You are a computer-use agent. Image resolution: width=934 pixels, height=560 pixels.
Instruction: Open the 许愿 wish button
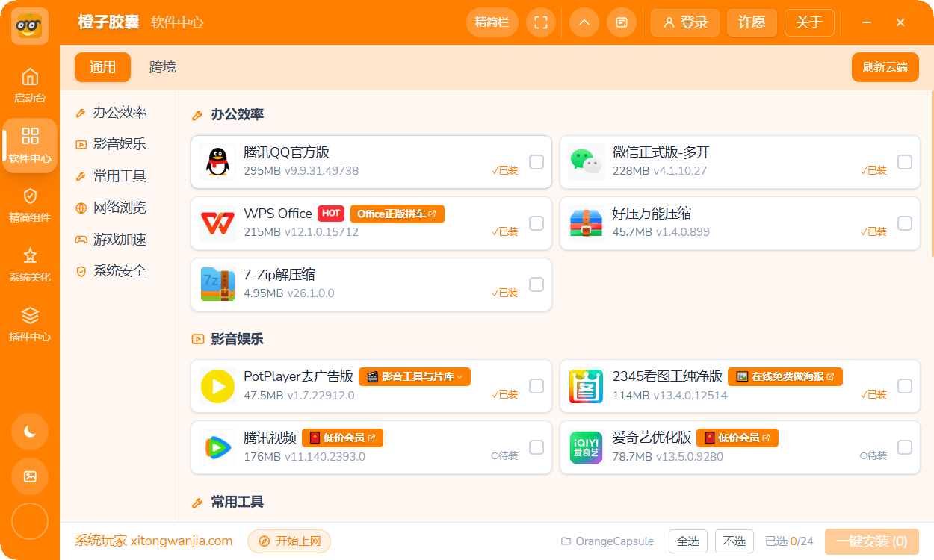(752, 22)
